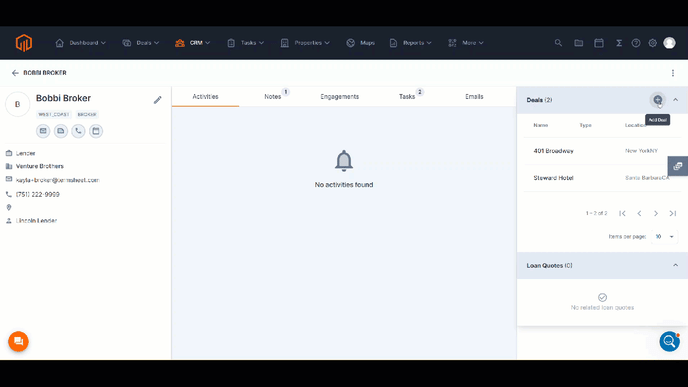
Task: Go to last page of deals
Action: click(673, 213)
